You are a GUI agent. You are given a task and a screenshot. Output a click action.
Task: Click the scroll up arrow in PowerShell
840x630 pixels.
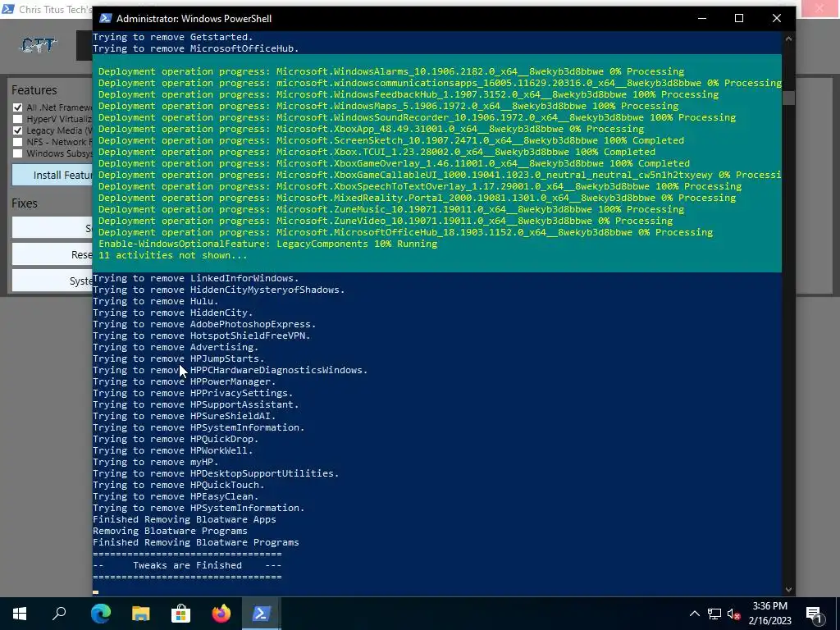[x=788, y=39]
